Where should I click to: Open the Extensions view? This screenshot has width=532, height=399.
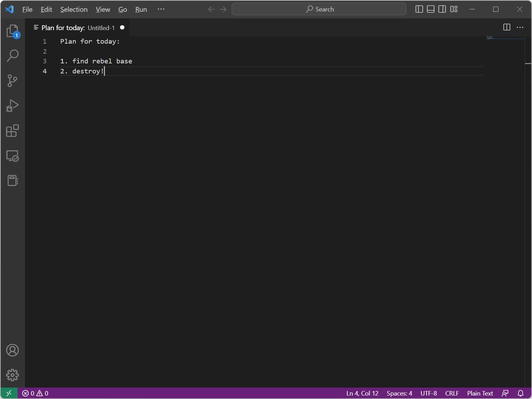[x=12, y=131]
